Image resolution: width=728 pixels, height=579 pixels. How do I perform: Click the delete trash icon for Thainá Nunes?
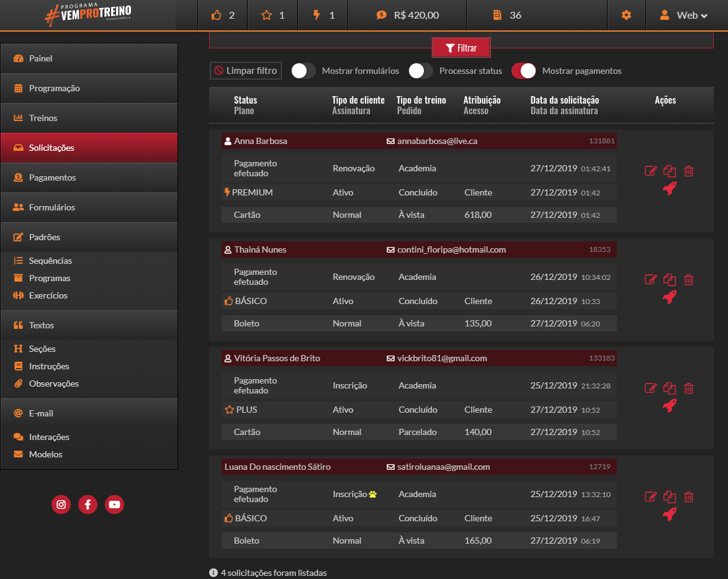click(x=688, y=280)
